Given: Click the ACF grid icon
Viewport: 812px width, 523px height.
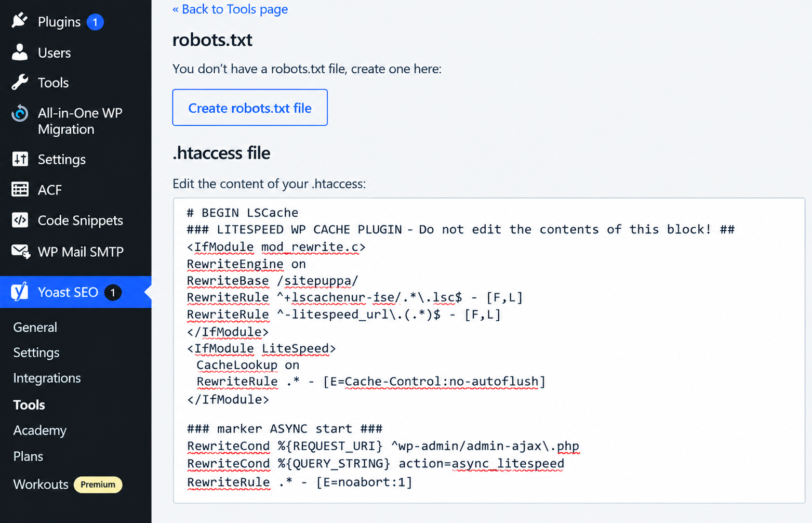Looking at the screenshot, I should [20, 189].
